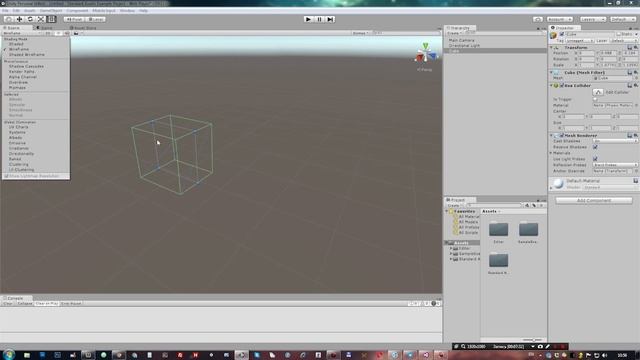Image resolution: width=640 pixels, height=360 pixels.
Task: Open the Transform component help book icon
Action: 630,47
